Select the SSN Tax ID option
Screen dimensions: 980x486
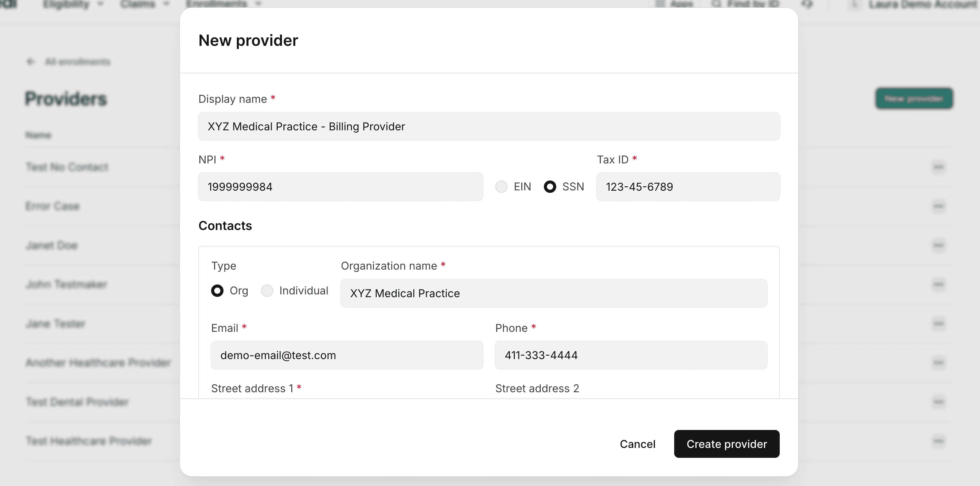click(550, 186)
